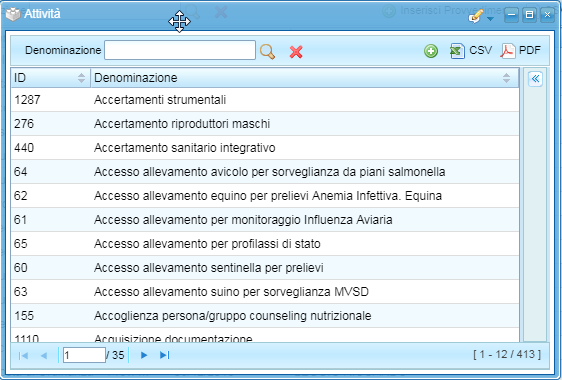The height and width of the screenshot is (380, 562).
Task: Export the list to PDF
Action: coord(520,51)
